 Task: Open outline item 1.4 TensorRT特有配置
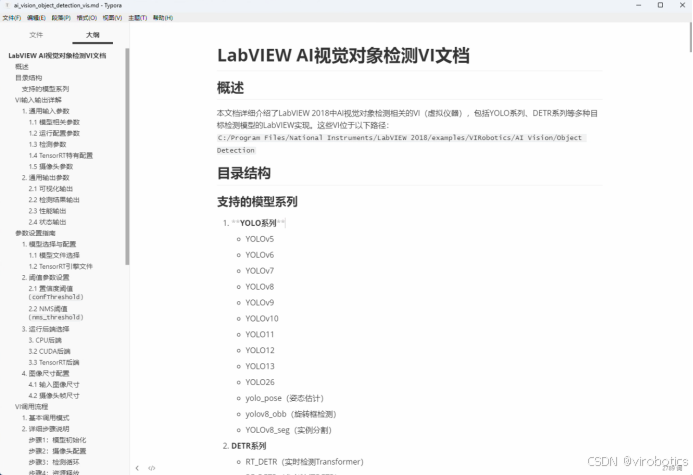pyautogui.click(x=61, y=155)
